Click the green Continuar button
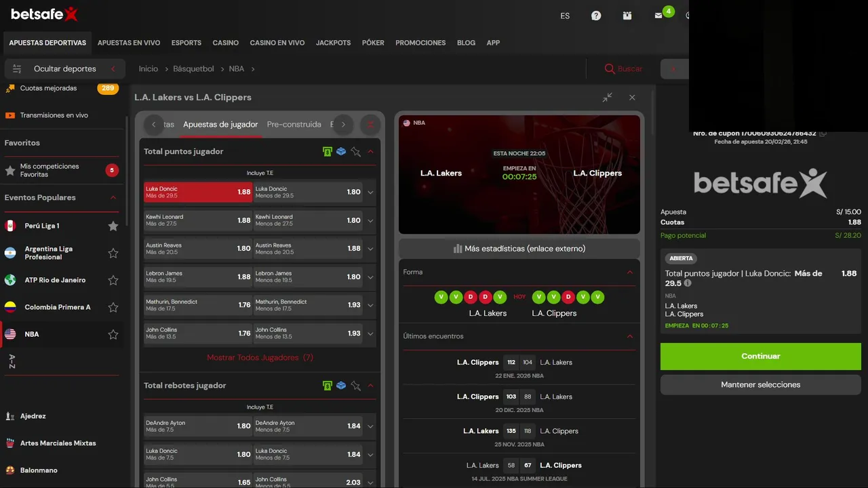The height and width of the screenshot is (488, 868). [x=761, y=357]
